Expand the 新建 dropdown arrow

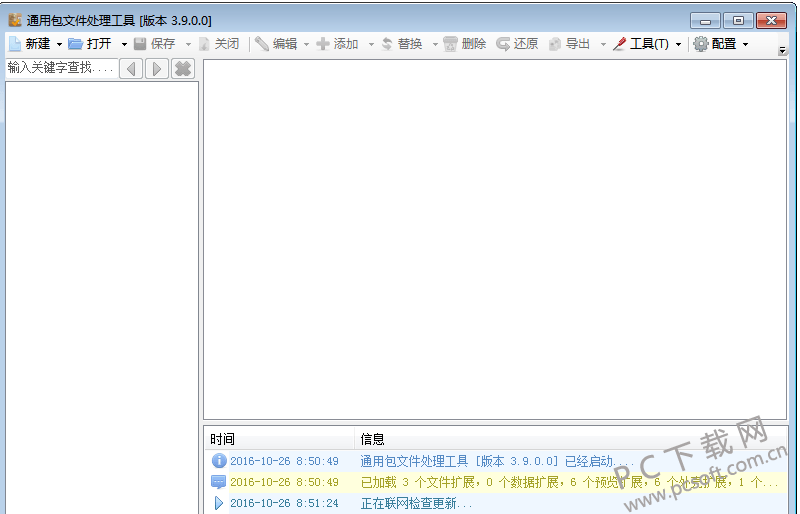coord(59,44)
